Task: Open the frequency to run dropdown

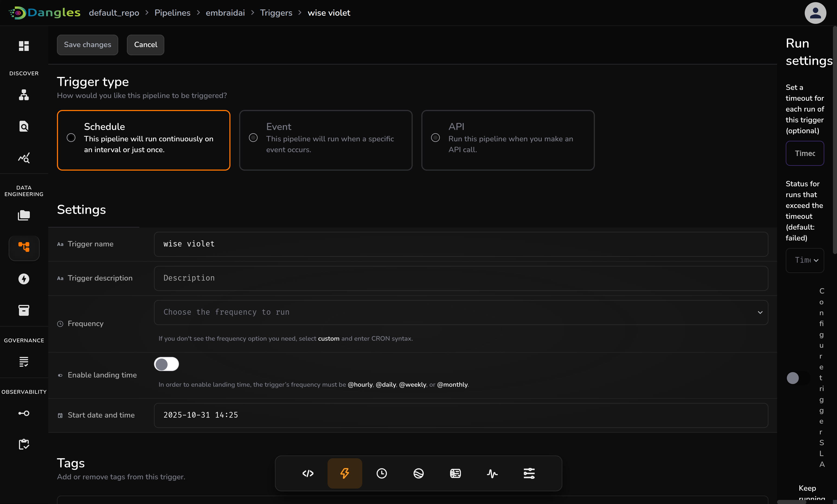Action: coord(461,312)
